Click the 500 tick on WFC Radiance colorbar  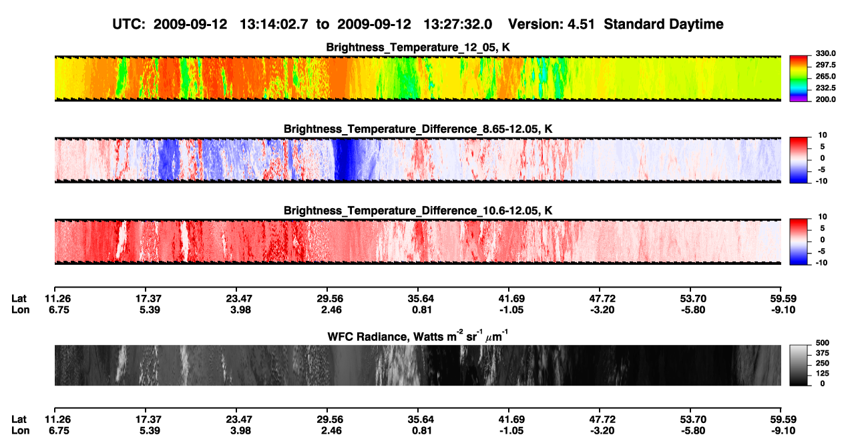point(823,344)
